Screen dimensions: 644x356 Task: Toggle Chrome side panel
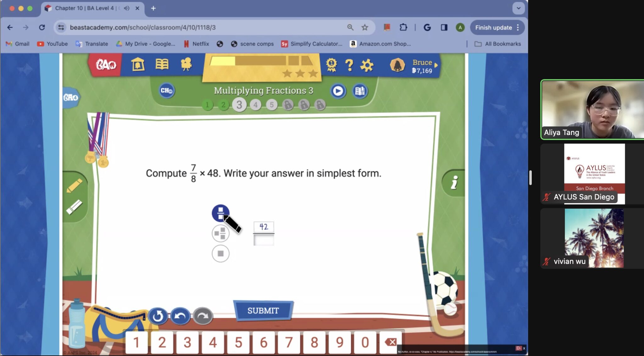coord(444,27)
